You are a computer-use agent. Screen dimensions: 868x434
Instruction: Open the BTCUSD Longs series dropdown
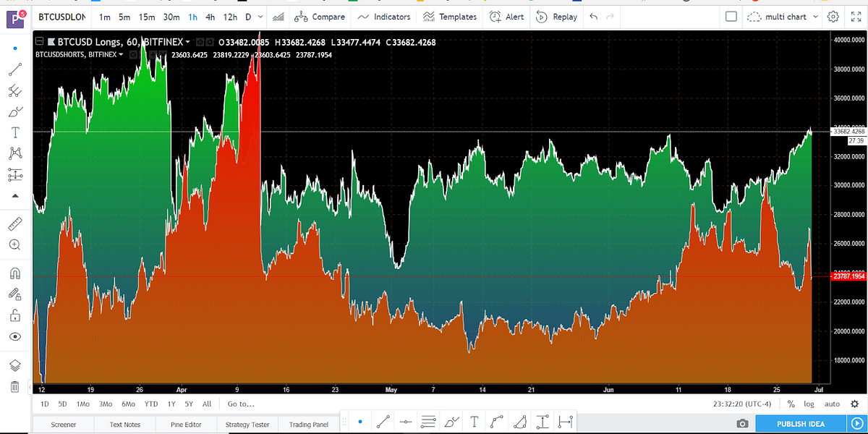pos(187,42)
